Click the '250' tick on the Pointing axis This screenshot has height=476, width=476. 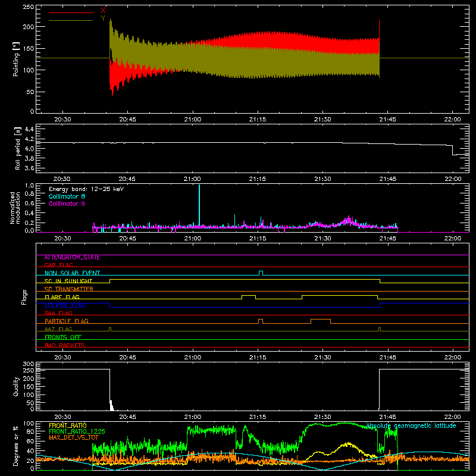click(28, 7)
